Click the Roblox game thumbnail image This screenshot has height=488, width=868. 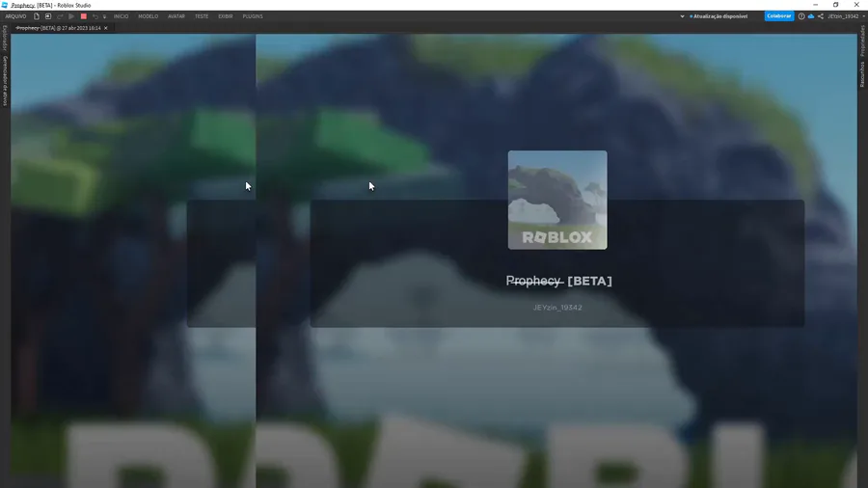click(x=557, y=200)
